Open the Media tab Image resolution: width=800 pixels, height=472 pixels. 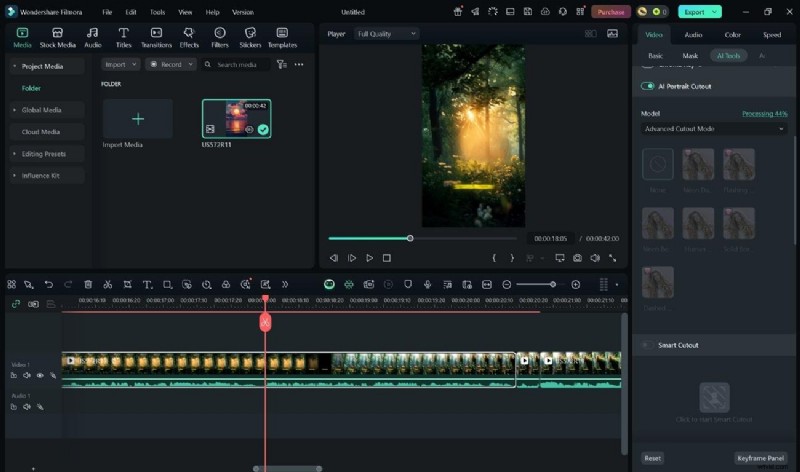pyautogui.click(x=22, y=38)
